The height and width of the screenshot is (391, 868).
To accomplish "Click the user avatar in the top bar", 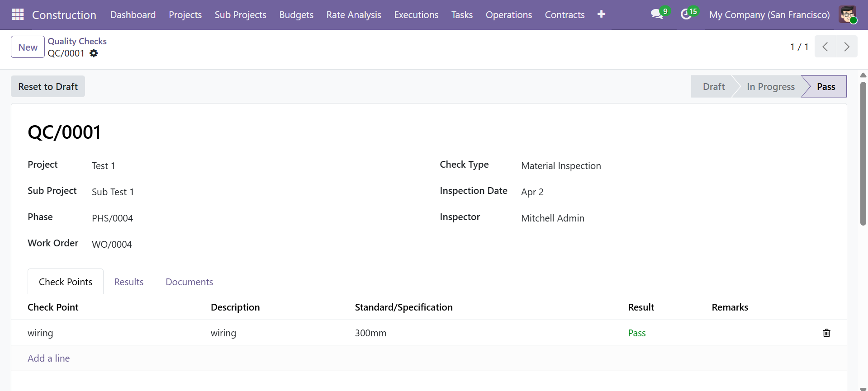I will pos(847,14).
